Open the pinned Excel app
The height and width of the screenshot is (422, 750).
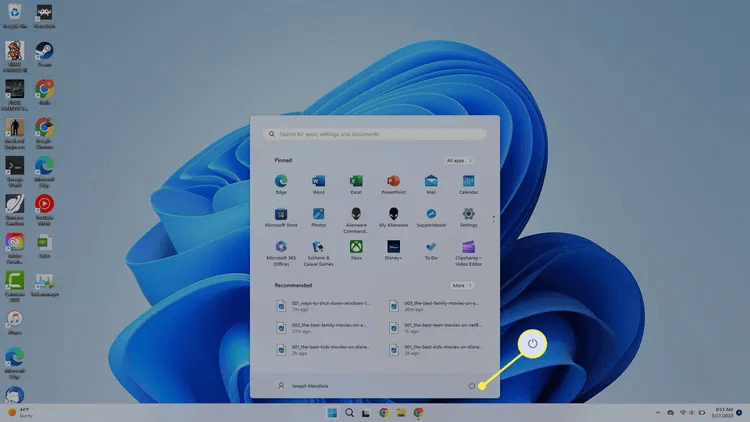[356, 184]
